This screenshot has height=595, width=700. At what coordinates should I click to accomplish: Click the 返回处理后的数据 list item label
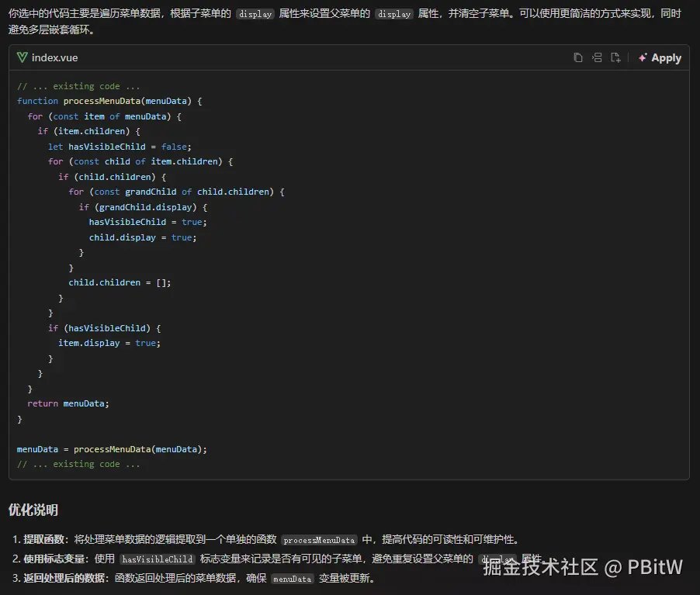point(64,578)
